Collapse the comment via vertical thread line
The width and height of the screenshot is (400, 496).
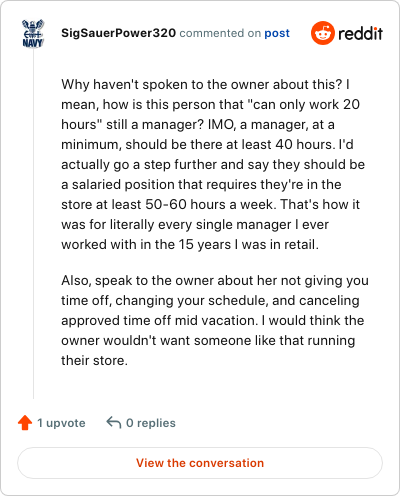pos(33,223)
